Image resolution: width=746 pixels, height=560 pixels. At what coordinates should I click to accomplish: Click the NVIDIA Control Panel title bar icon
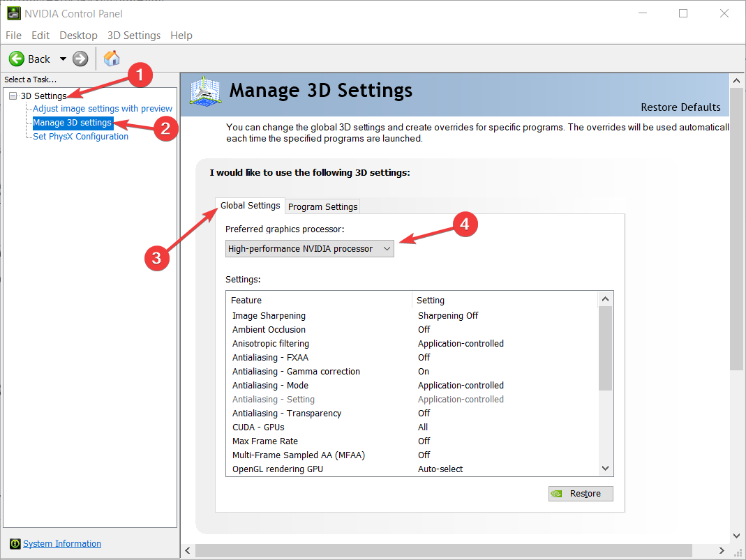tap(14, 13)
